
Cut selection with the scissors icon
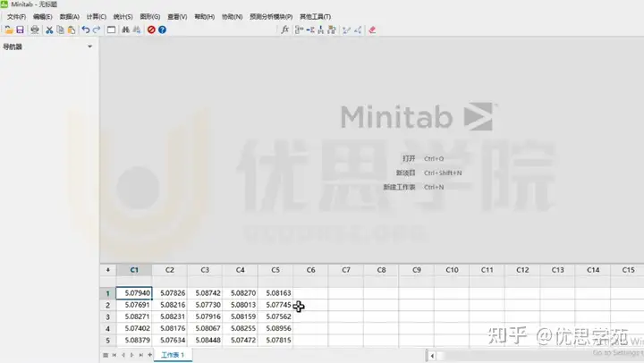tap(49, 30)
